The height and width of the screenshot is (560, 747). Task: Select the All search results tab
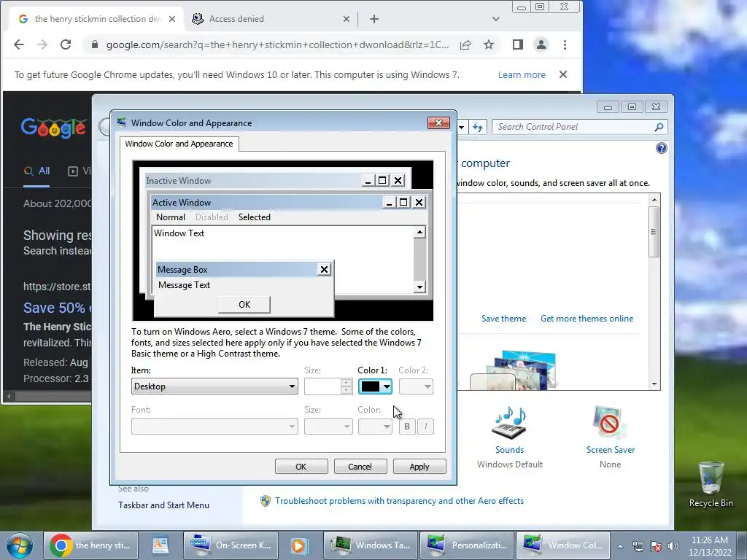tap(37, 171)
